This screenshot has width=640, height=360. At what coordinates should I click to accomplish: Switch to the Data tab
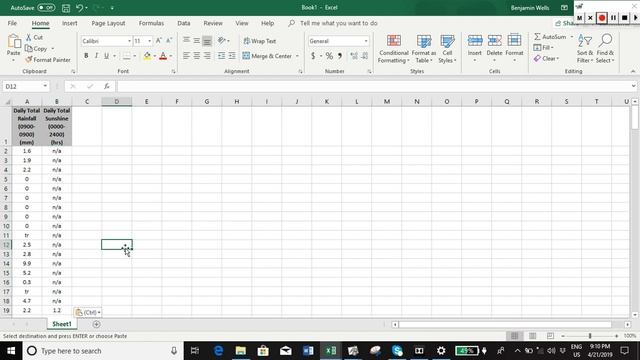184,23
